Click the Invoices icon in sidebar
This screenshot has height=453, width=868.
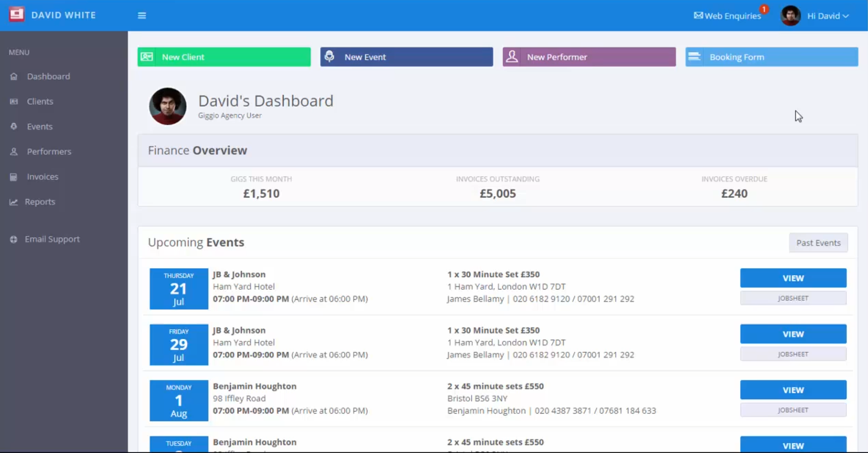tap(14, 177)
